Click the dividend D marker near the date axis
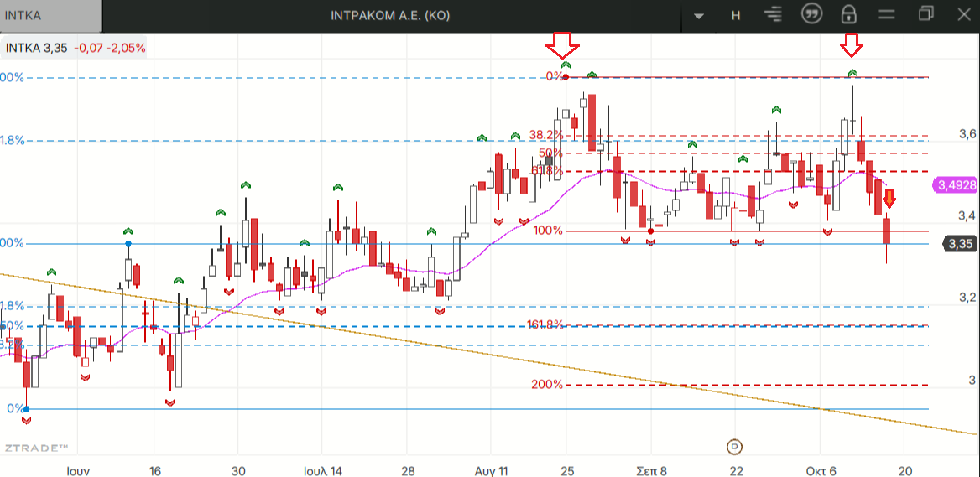This screenshot has width=980, height=477. click(735, 445)
